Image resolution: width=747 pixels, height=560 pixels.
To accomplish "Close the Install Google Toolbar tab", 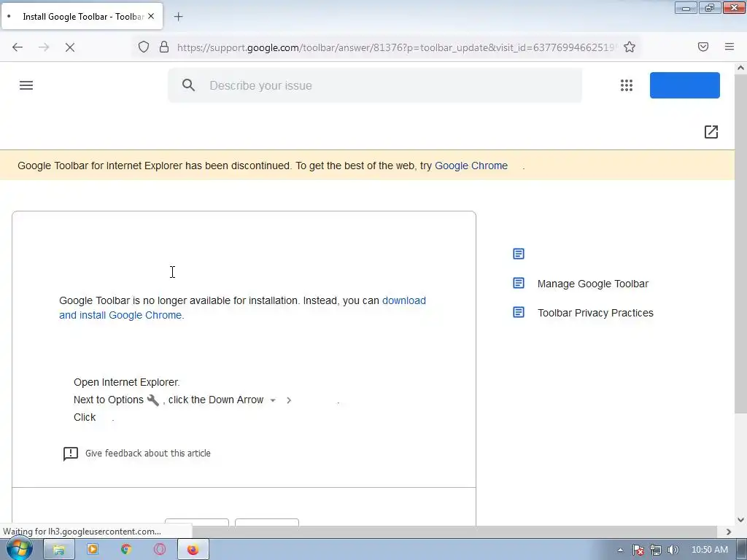I will 151,16.
